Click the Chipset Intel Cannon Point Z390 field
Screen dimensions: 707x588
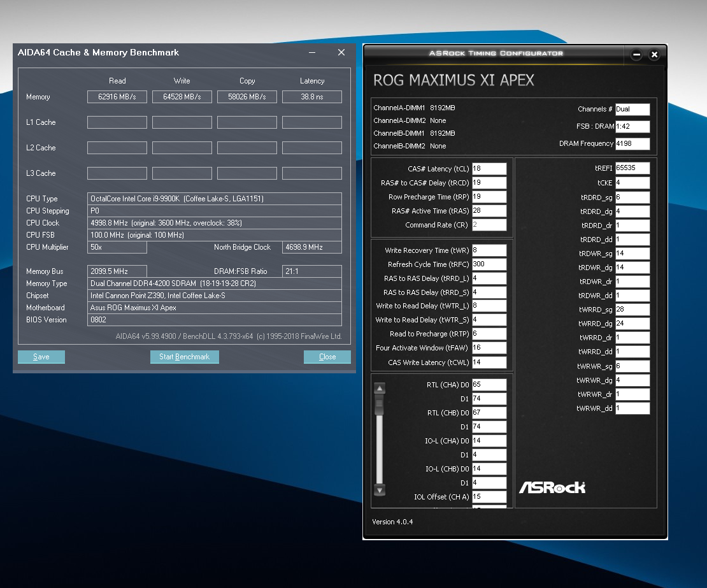tap(215, 296)
